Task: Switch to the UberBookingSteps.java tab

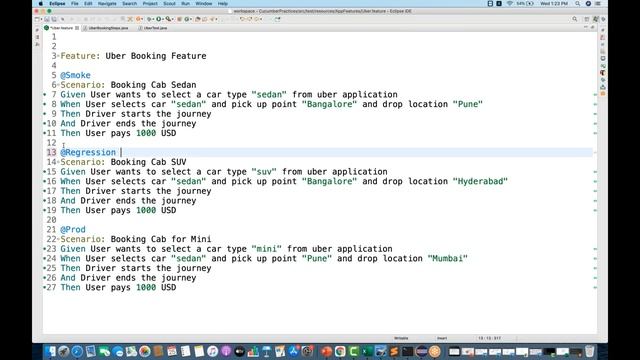Action: click(x=105, y=28)
